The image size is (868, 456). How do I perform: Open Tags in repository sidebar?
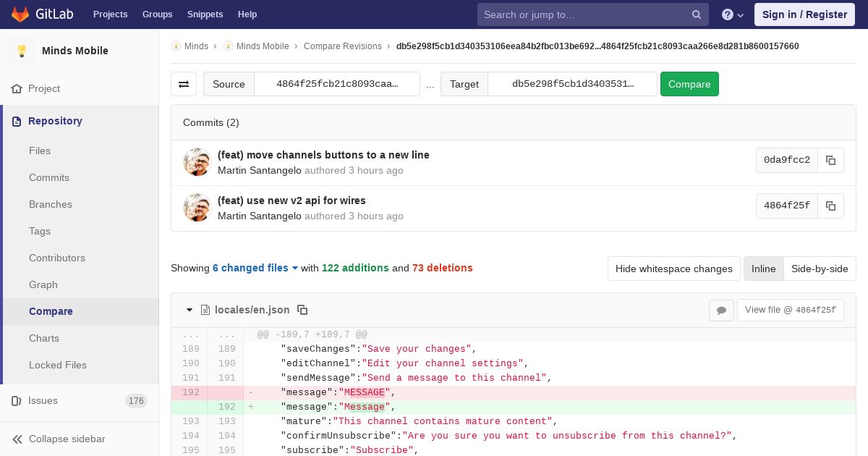click(40, 231)
